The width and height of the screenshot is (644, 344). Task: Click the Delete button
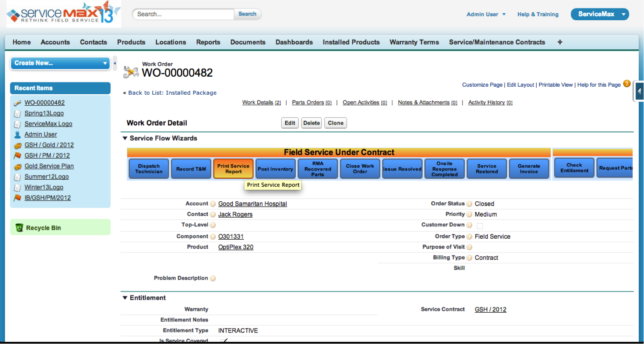pyautogui.click(x=311, y=123)
